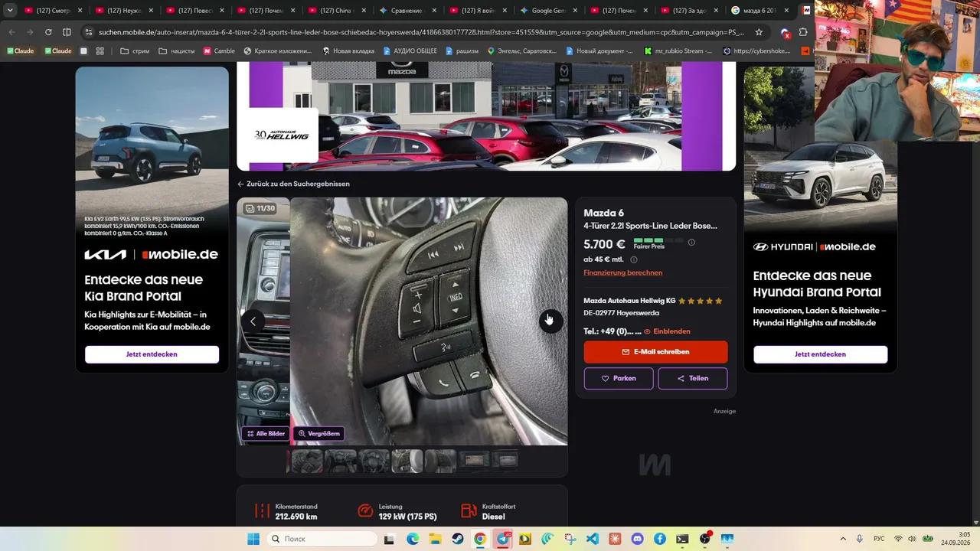Select the second gallery thumbnail

[x=340, y=461]
